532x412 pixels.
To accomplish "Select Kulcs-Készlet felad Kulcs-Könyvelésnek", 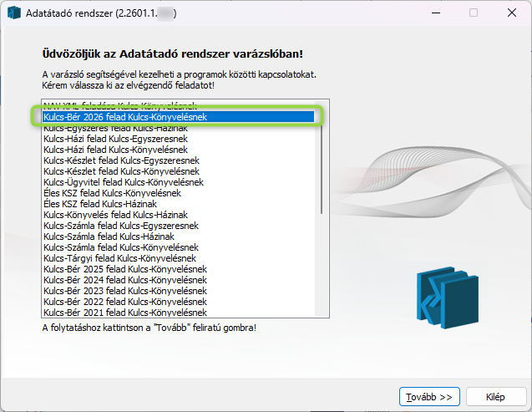I will tap(179, 171).
